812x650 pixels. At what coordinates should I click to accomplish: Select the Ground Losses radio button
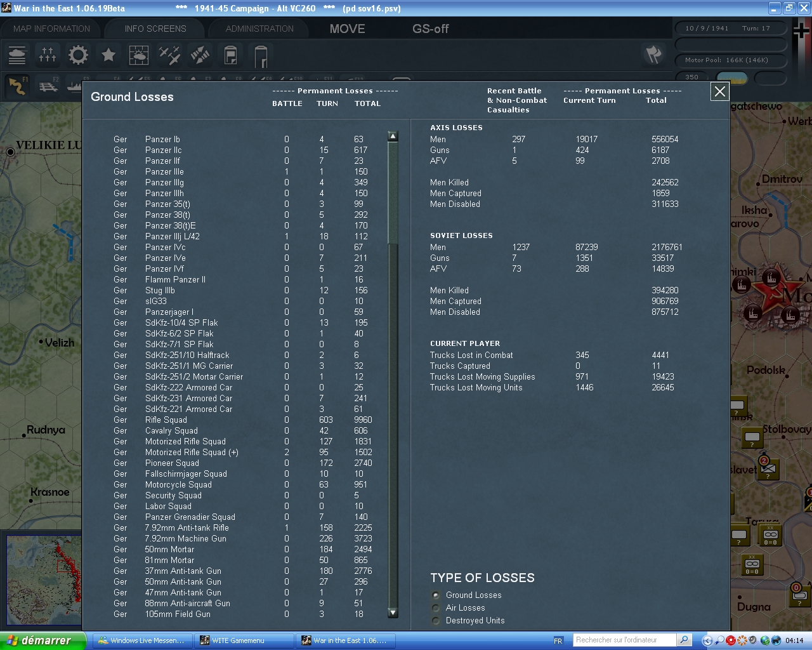[x=435, y=595]
